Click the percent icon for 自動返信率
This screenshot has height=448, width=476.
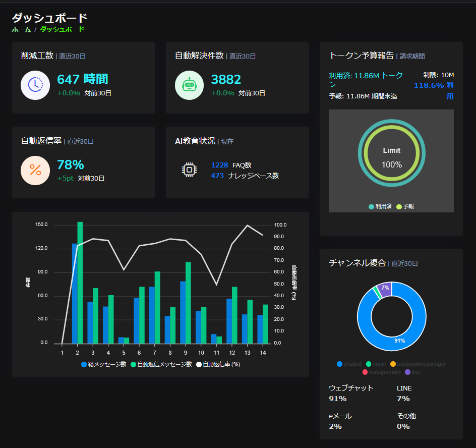pos(35,171)
